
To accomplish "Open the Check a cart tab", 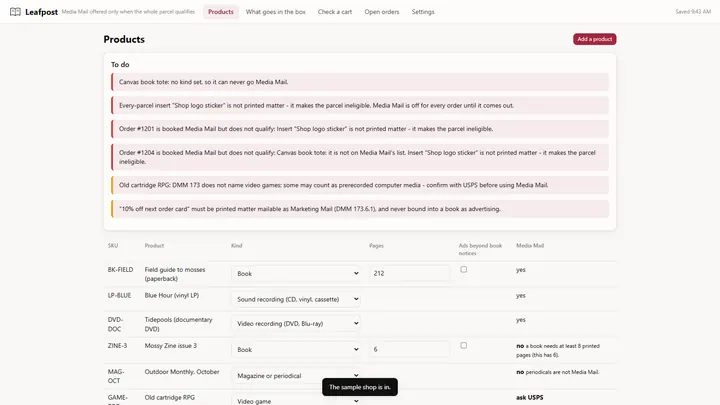I will pos(335,12).
